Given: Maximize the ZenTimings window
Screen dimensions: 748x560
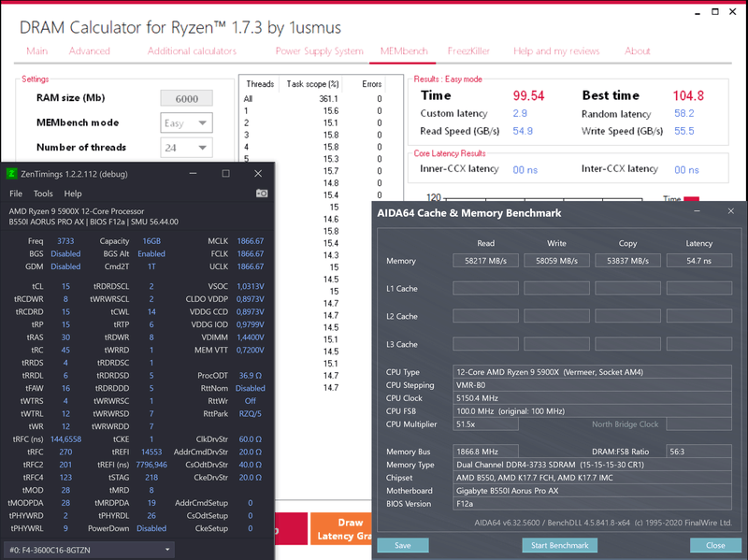Looking at the screenshot, I should tap(225, 174).
